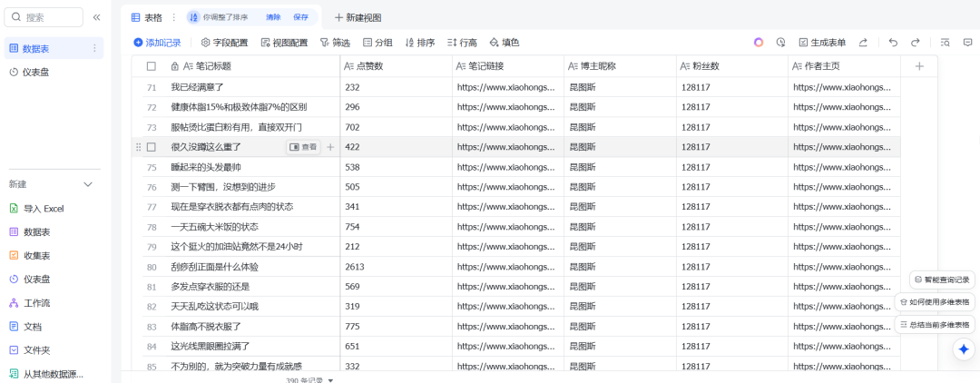Click the blue AI sparkle floating button
The image size is (980, 383).
pyautogui.click(x=964, y=349)
